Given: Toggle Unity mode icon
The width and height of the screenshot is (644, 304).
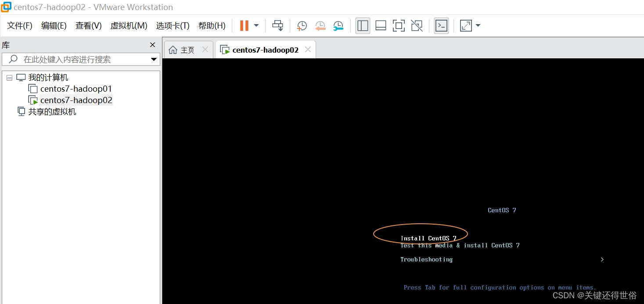Looking at the screenshot, I should point(417,26).
